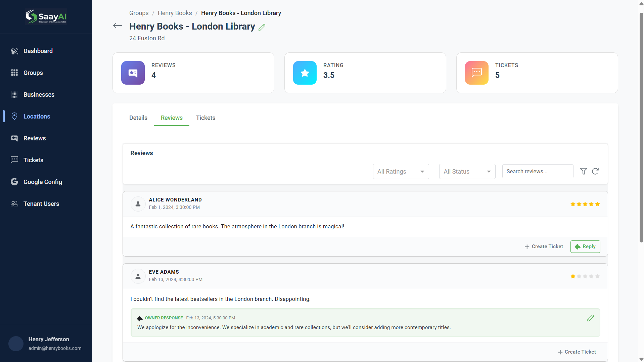The image size is (644, 362).
Task: Select the Tenant Users icon
Action: [x=14, y=203]
